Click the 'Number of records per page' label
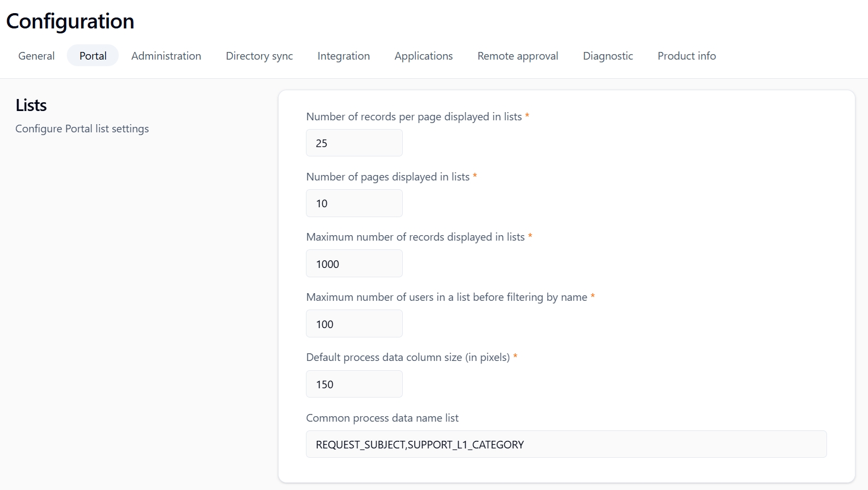The width and height of the screenshot is (868, 490). click(x=414, y=116)
